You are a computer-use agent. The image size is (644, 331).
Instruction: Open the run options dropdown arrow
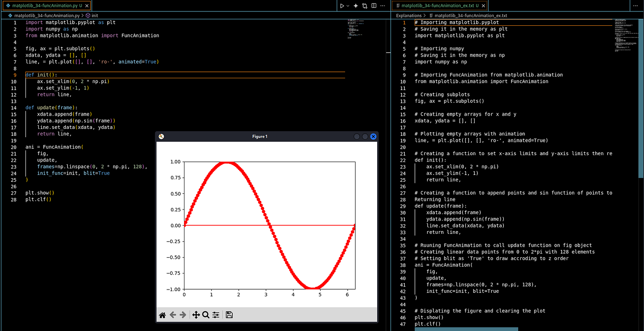click(348, 6)
